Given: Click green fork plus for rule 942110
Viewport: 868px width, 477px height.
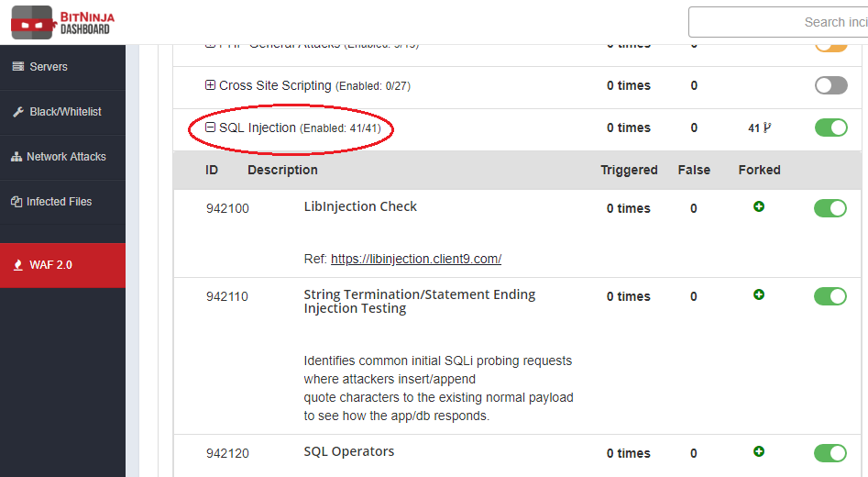Looking at the screenshot, I should coord(759,295).
